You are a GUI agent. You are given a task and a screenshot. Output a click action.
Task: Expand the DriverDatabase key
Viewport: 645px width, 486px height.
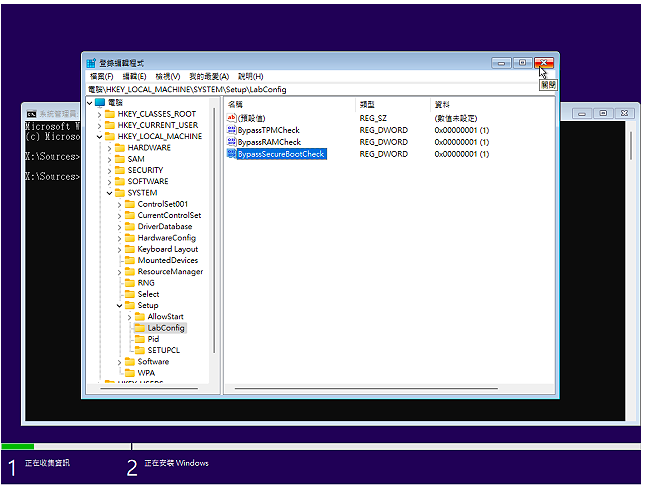119,227
